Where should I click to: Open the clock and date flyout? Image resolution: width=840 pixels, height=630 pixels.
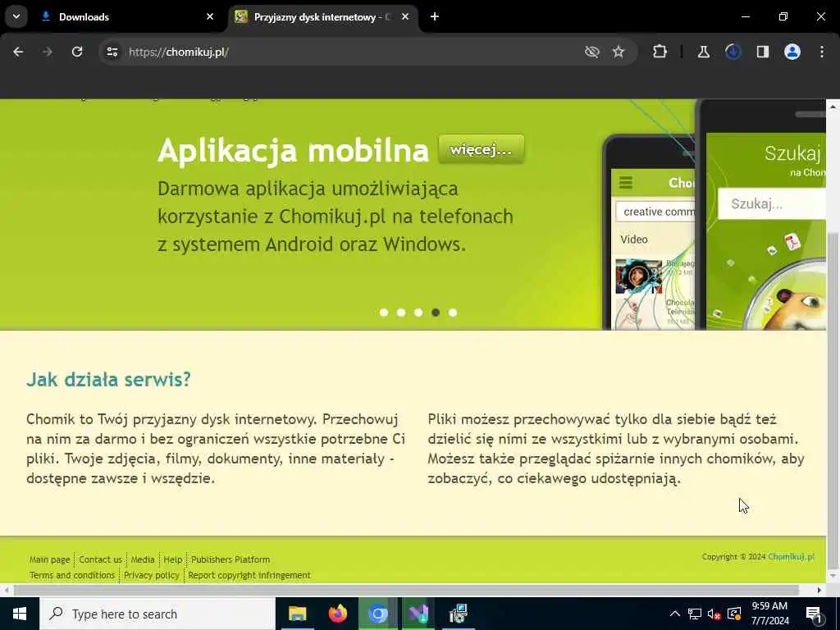click(x=769, y=614)
